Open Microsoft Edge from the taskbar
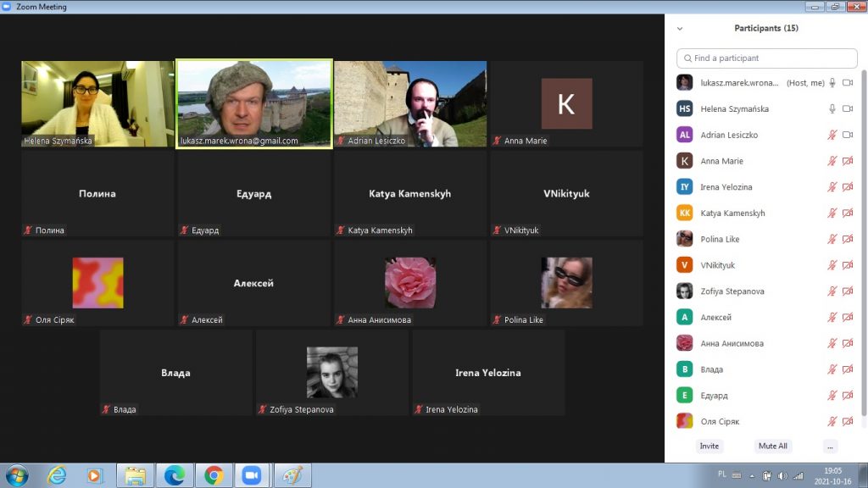 point(175,475)
